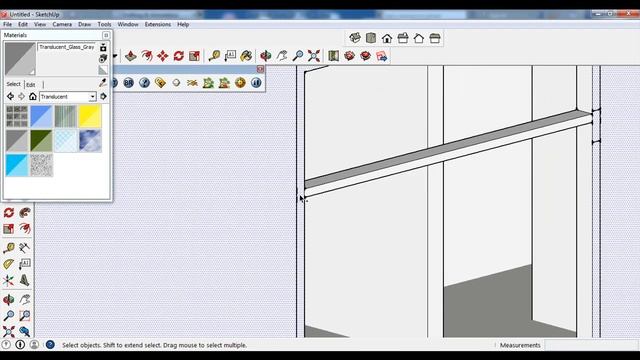Screen dimensions: 640x360
Task: Select Move tool in top toolbar
Action: [162, 56]
